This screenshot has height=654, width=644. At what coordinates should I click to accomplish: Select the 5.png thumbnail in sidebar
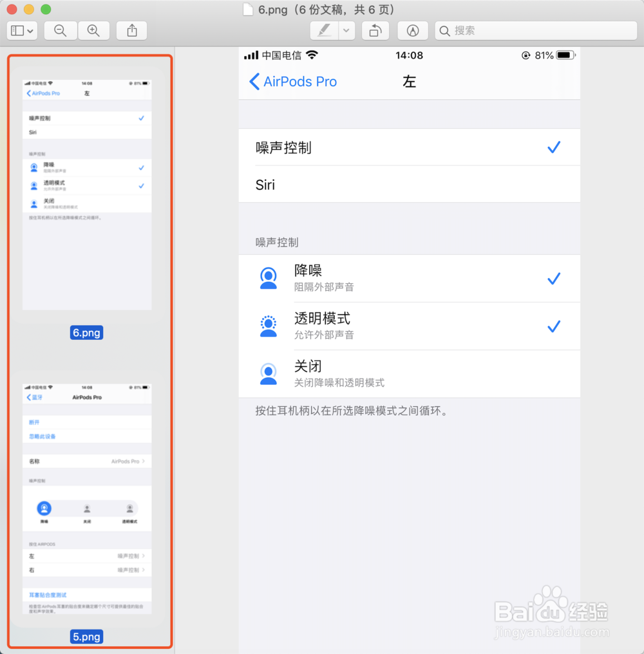pyautogui.click(x=87, y=499)
